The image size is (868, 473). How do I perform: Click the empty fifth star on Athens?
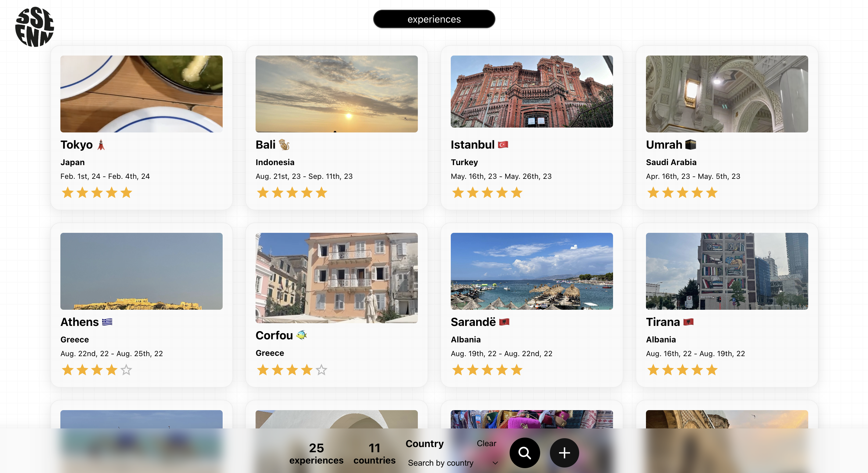point(126,370)
